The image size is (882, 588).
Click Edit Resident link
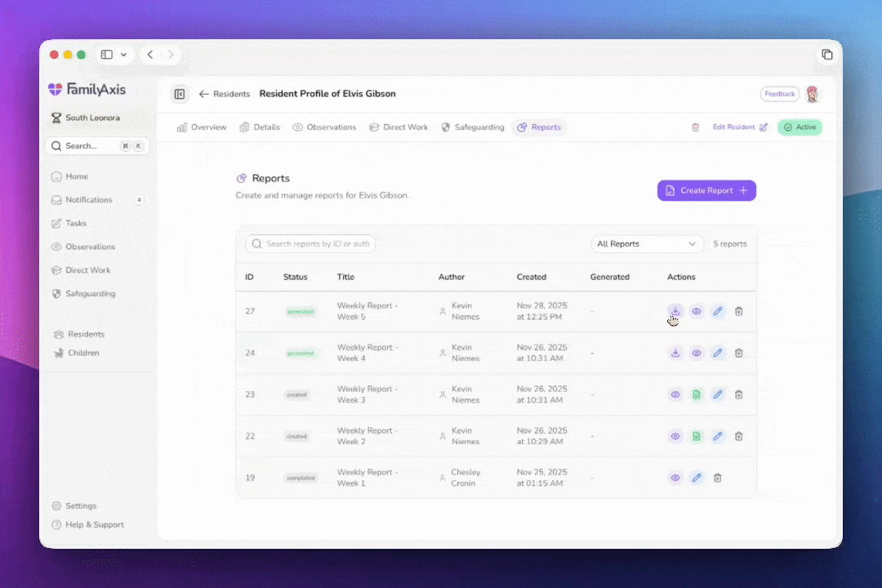coord(740,127)
